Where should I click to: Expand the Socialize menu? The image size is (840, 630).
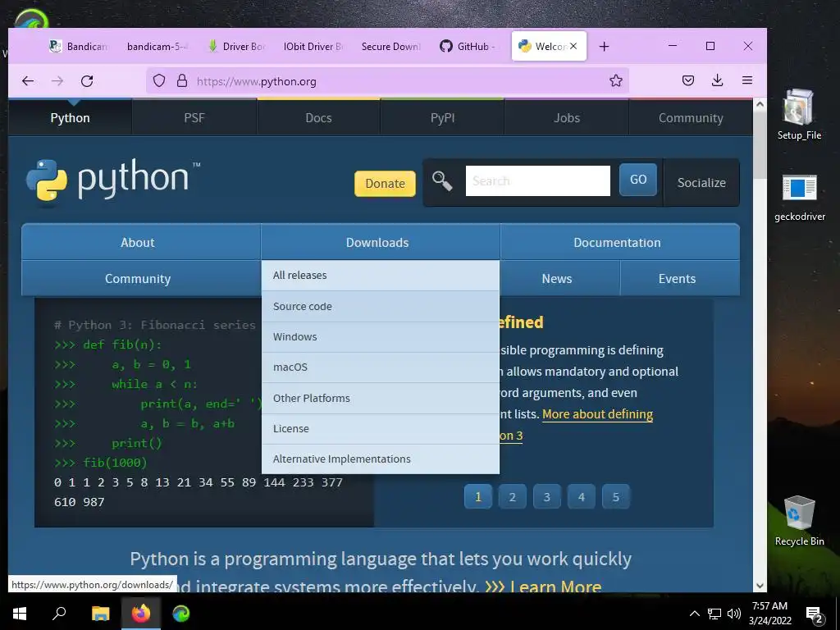(701, 182)
